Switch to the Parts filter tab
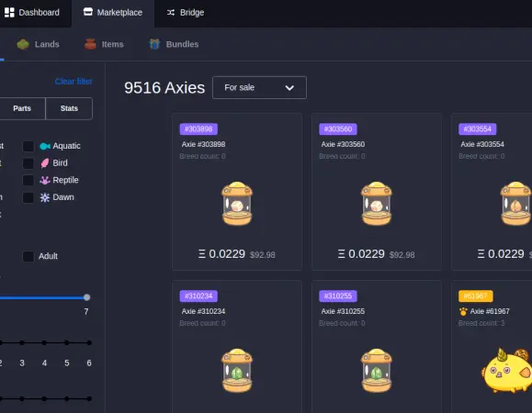Image resolution: width=532 pixels, height=413 pixels. [22, 108]
